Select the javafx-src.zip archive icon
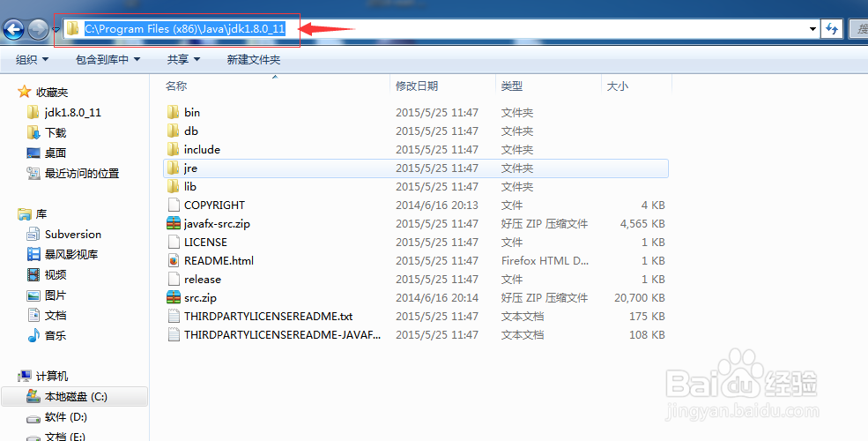868x441 pixels. [x=174, y=224]
